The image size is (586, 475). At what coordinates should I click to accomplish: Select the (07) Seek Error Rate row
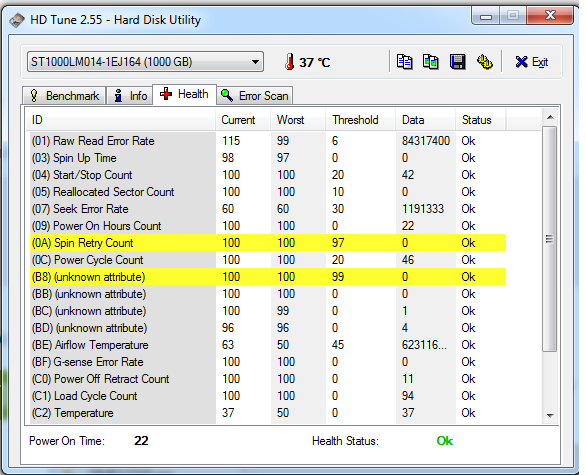(268, 209)
